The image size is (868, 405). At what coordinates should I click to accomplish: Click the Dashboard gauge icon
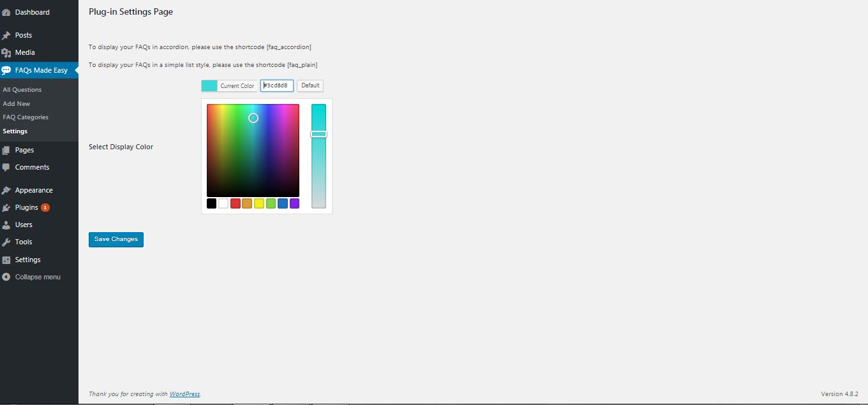click(6, 12)
